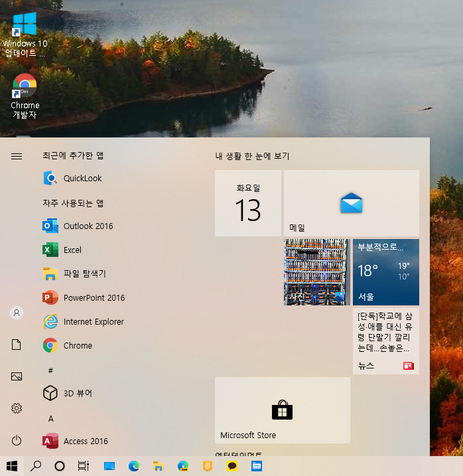Click the taskbar search magnifier icon
This screenshot has width=463, height=476.
[x=36, y=466]
